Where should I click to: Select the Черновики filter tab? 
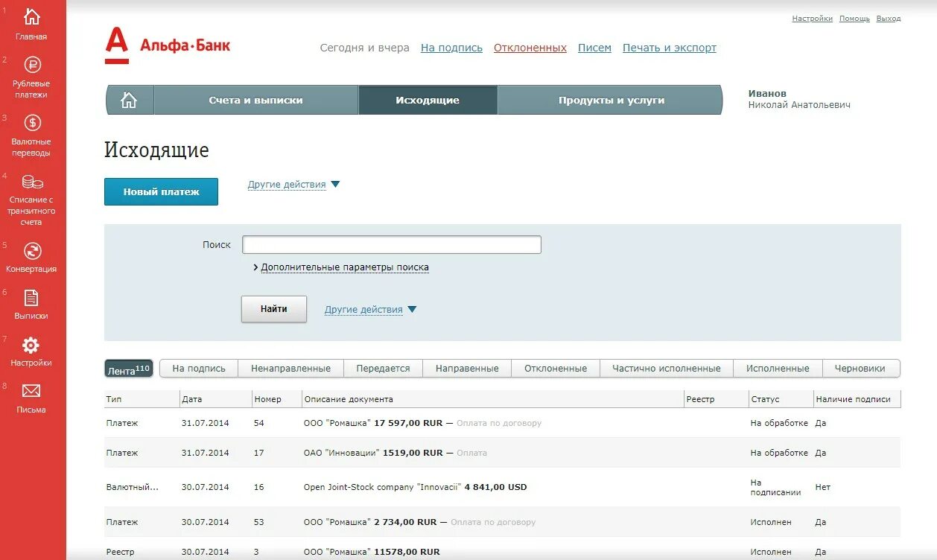click(860, 369)
